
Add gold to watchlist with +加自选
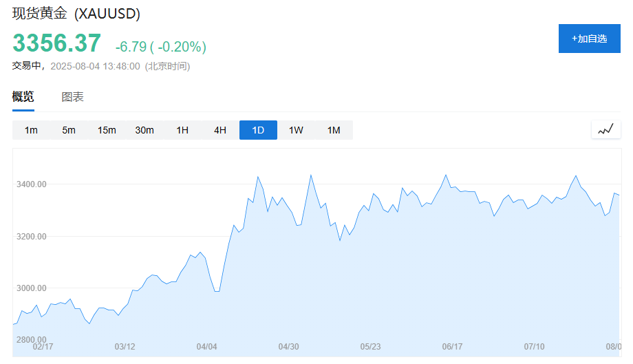click(x=589, y=39)
